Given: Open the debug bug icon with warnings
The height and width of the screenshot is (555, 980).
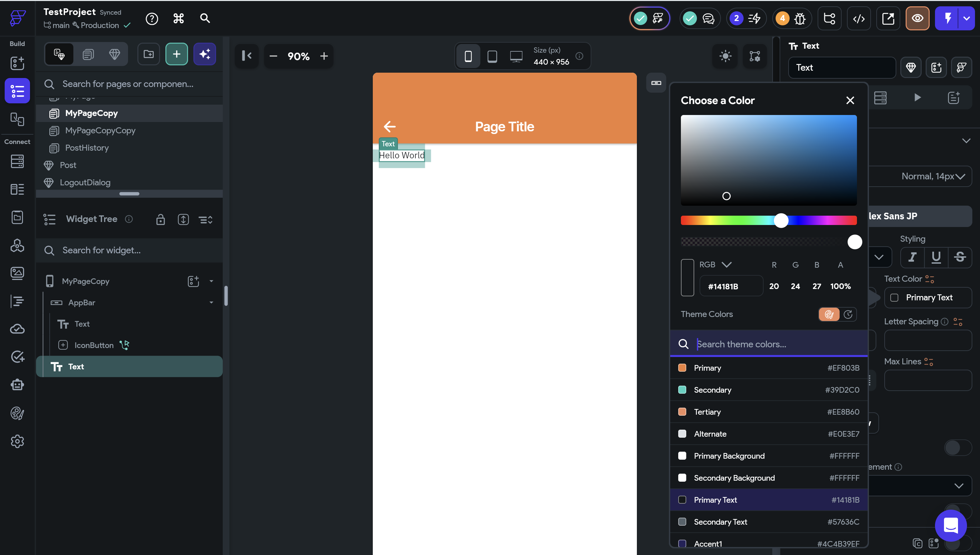Looking at the screenshot, I should click(x=800, y=18).
